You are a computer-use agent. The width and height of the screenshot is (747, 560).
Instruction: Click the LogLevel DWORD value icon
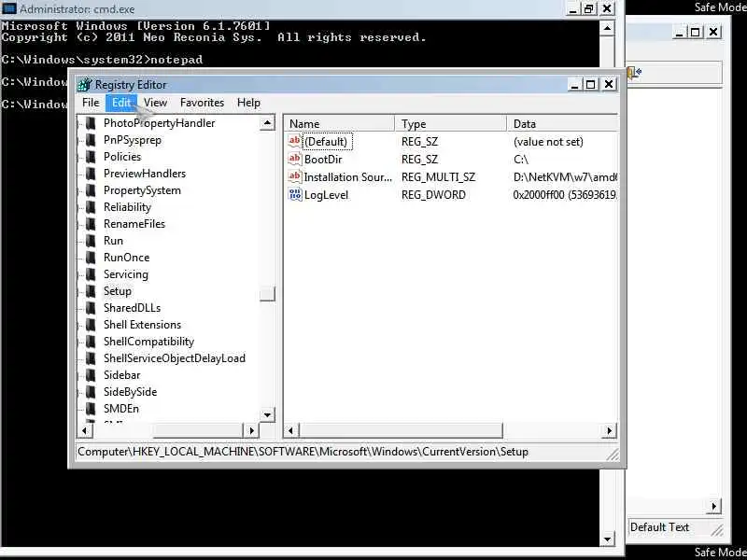tap(295, 194)
